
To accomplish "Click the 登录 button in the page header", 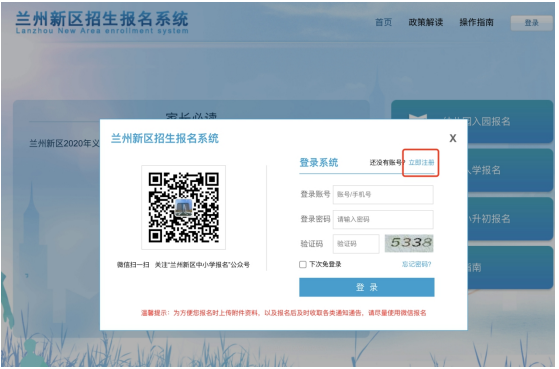I will 532,23.
